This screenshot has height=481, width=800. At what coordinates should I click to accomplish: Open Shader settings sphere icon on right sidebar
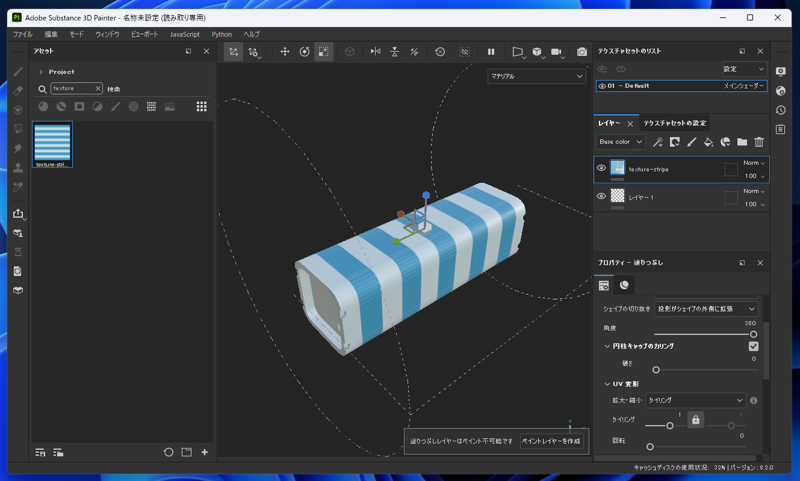[781, 91]
